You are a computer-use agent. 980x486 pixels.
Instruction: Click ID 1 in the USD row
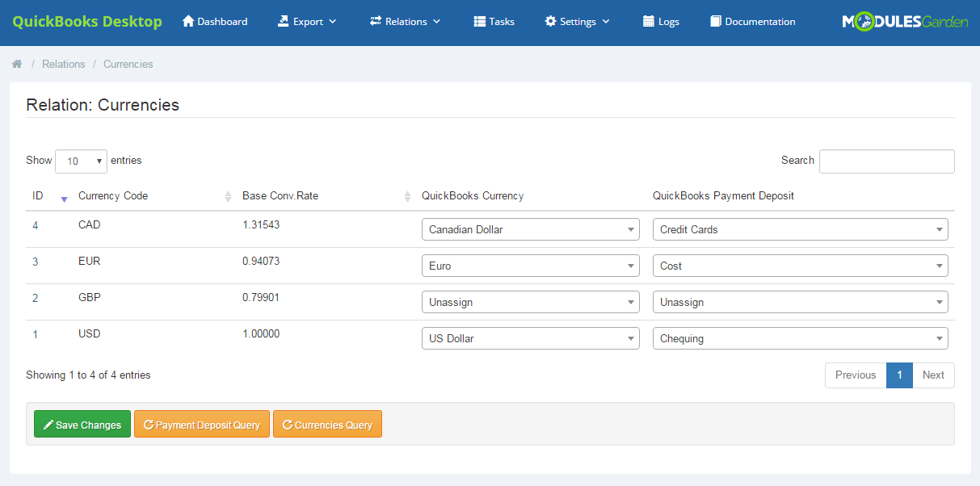[x=36, y=334]
